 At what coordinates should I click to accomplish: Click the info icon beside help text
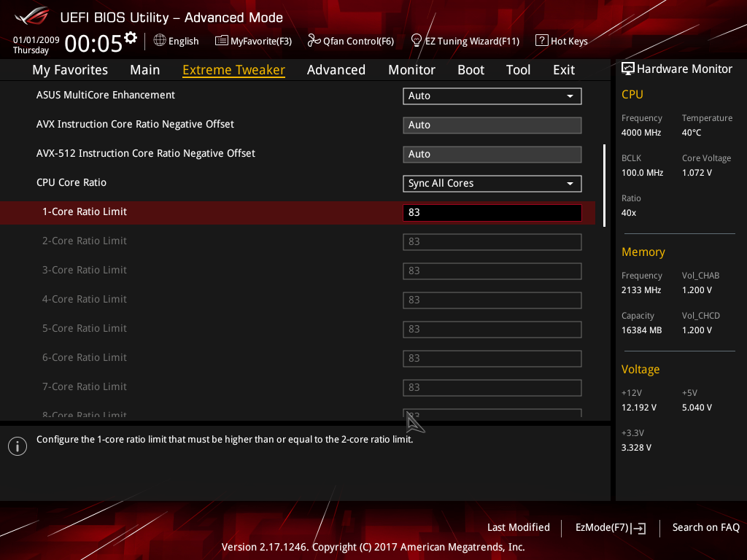point(18,446)
